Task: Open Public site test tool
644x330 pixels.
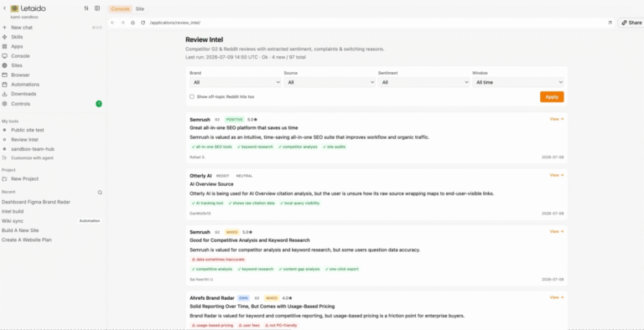Action: pos(27,130)
